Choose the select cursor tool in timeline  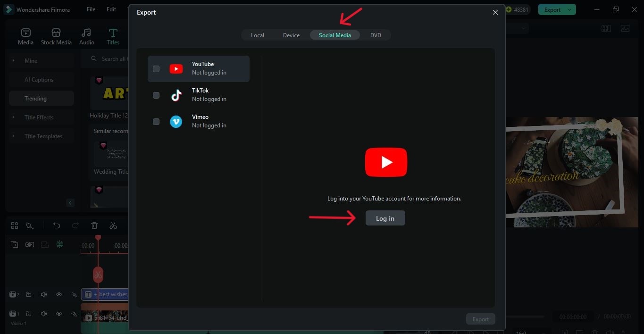coord(30,225)
